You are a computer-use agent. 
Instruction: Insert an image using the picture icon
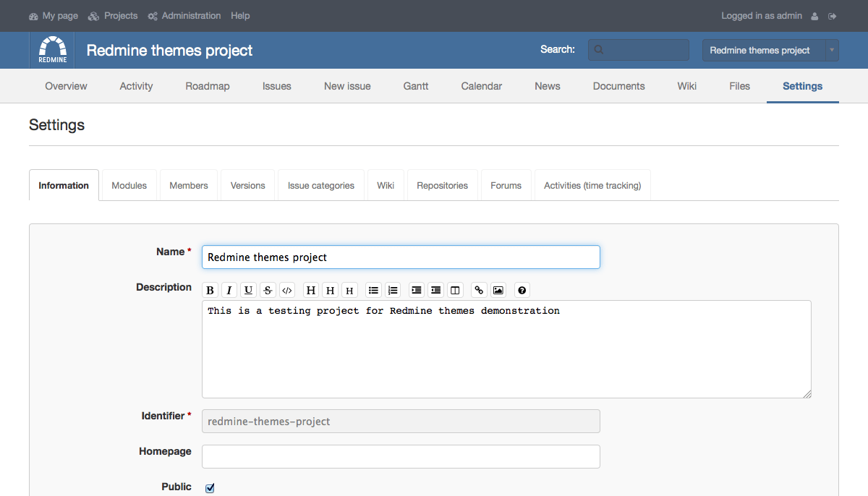tap(498, 290)
